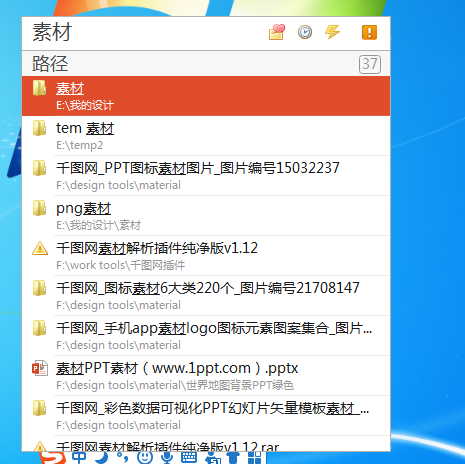Open 千图网_图标素材6大类220个_图片编号21708147
The width and height of the screenshot is (465, 464).
[x=208, y=288]
